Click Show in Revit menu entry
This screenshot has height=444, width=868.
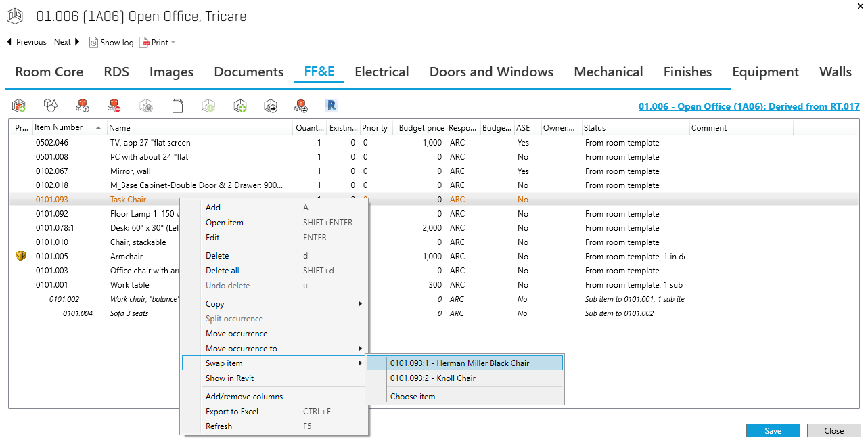pyautogui.click(x=230, y=378)
